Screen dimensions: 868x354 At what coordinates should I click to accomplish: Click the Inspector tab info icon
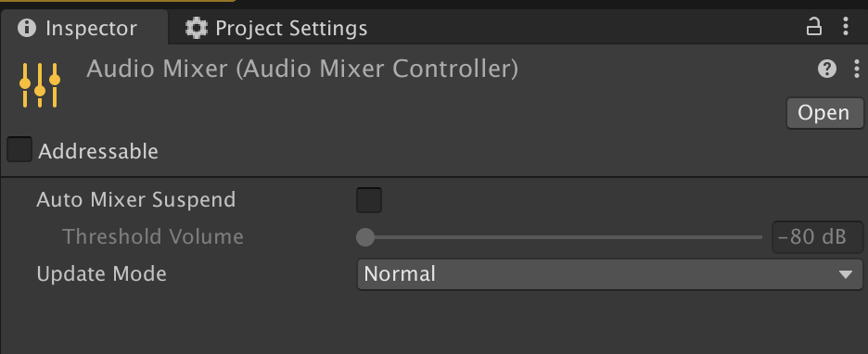[27, 28]
